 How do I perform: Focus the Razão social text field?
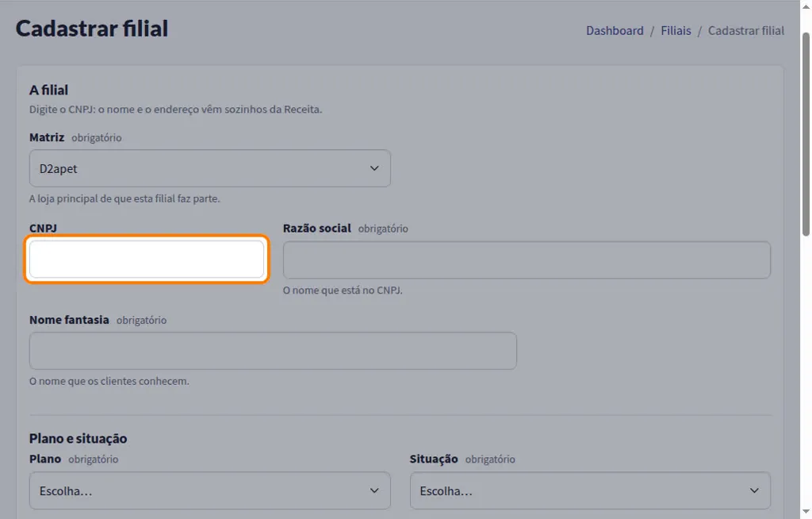pyautogui.click(x=527, y=259)
